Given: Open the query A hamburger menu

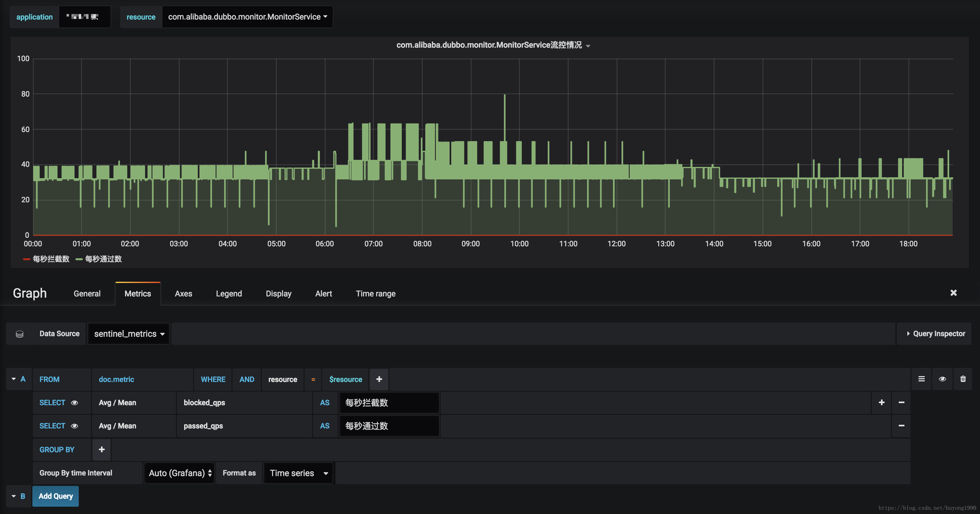Looking at the screenshot, I should 921,379.
